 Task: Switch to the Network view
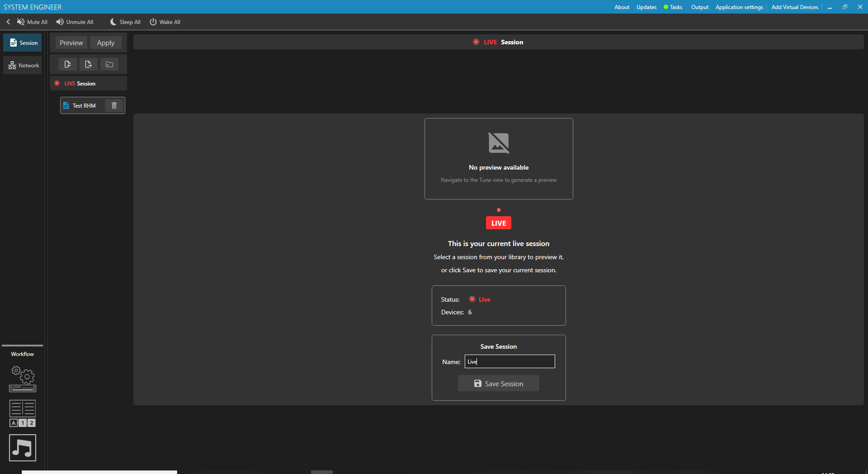(x=23, y=65)
